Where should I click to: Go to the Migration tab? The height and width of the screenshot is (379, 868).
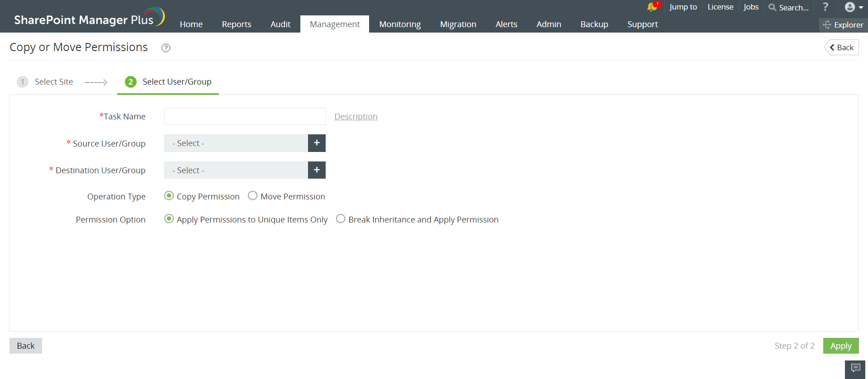click(458, 24)
